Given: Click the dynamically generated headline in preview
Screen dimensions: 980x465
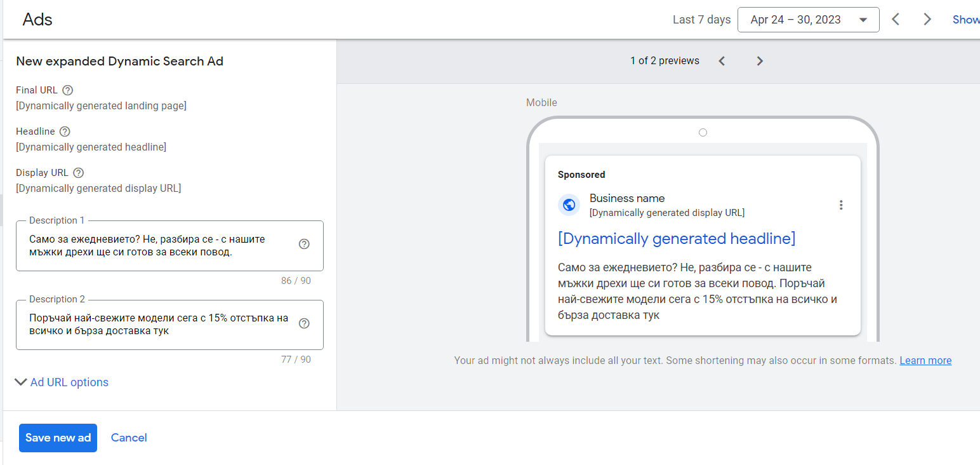Looking at the screenshot, I should (x=677, y=239).
